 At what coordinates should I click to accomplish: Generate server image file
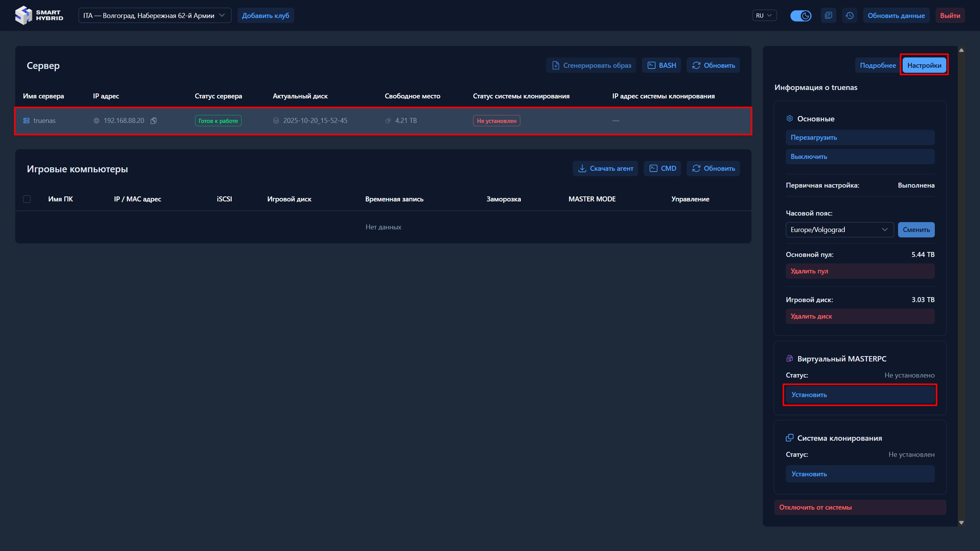click(x=591, y=65)
